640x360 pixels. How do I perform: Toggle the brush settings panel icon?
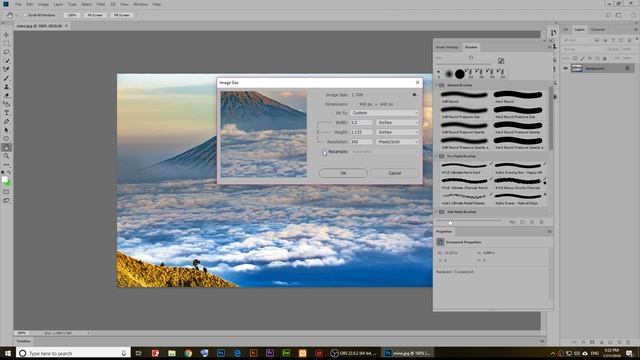coord(501,61)
